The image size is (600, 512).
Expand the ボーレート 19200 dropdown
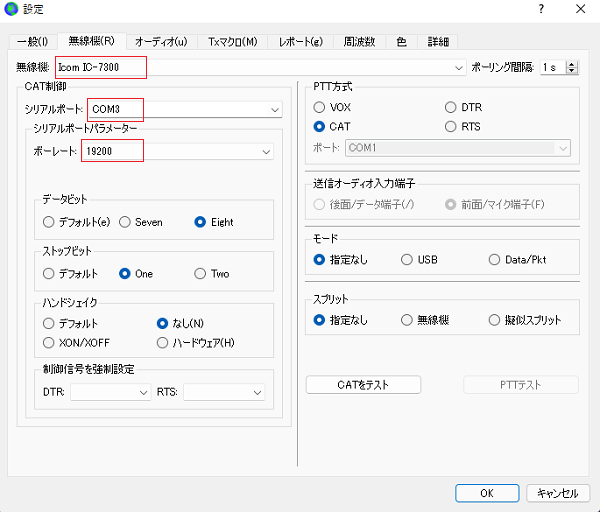pyautogui.click(x=266, y=151)
